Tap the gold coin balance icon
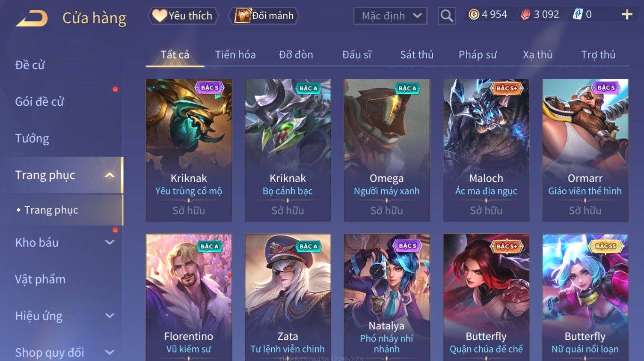This screenshot has width=644, height=361. pos(474,15)
